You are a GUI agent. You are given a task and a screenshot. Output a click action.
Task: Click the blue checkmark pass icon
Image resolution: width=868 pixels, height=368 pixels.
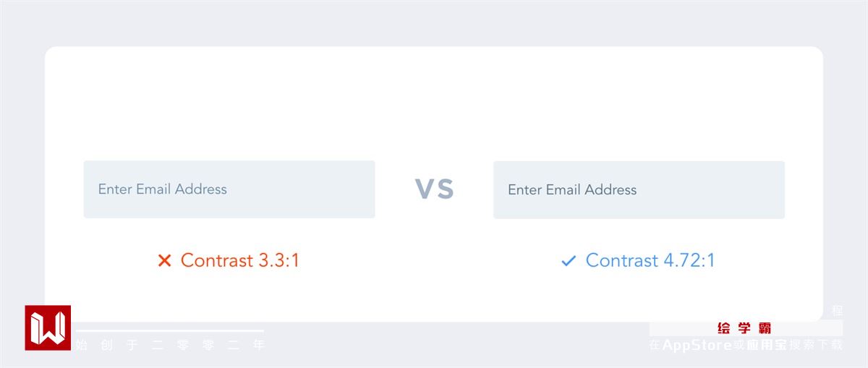coord(569,261)
